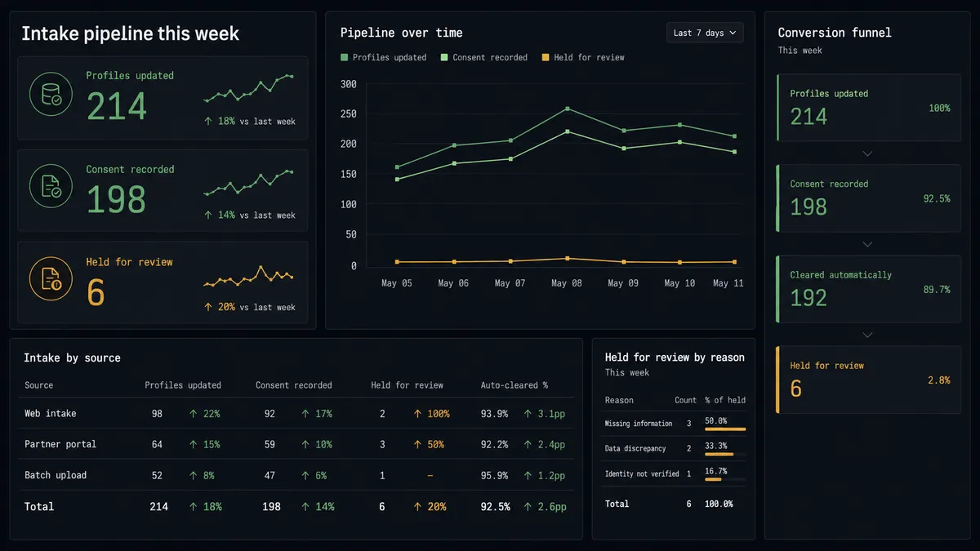Viewport: 980px width, 551px height.
Task: Select the Identity not verified reason row
Action: click(675, 474)
